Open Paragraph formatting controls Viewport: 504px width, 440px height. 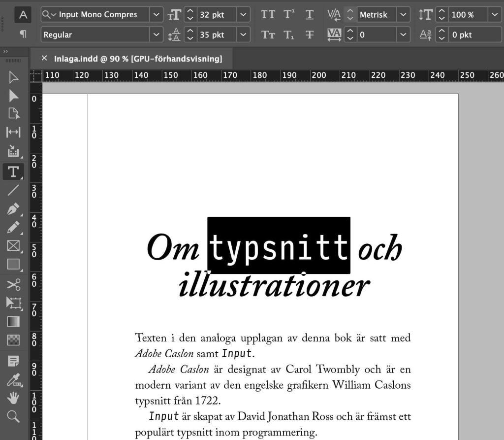tap(22, 34)
